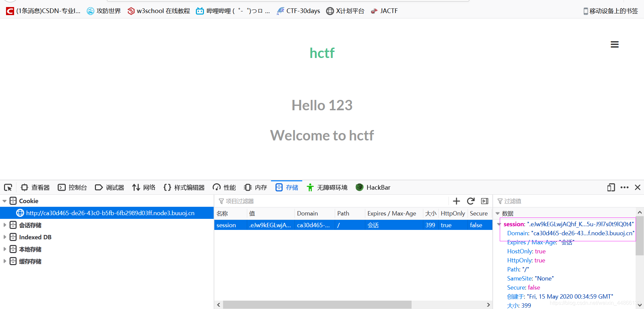Select the 存储 tab

[x=287, y=187]
